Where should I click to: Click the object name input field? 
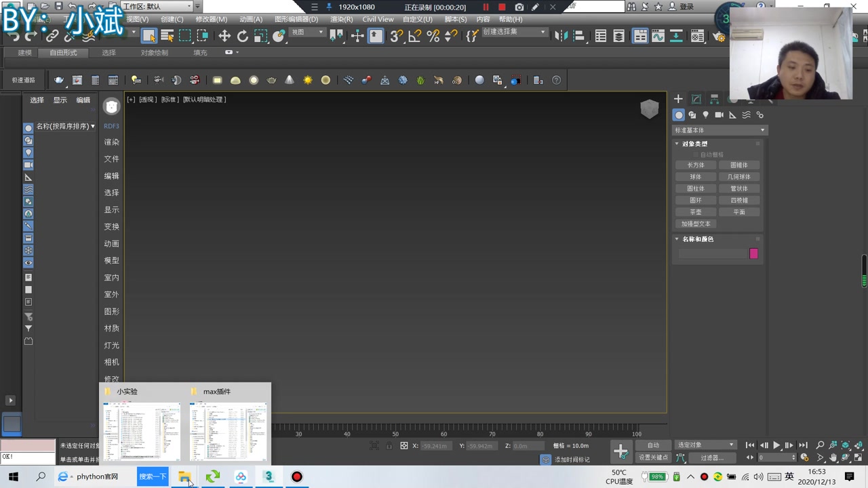(712, 253)
